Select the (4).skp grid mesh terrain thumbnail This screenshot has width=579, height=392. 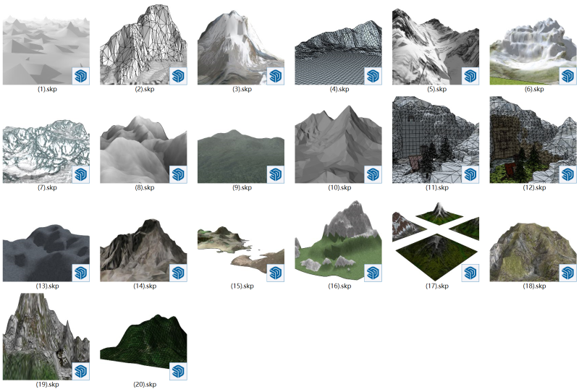[x=338, y=52]
